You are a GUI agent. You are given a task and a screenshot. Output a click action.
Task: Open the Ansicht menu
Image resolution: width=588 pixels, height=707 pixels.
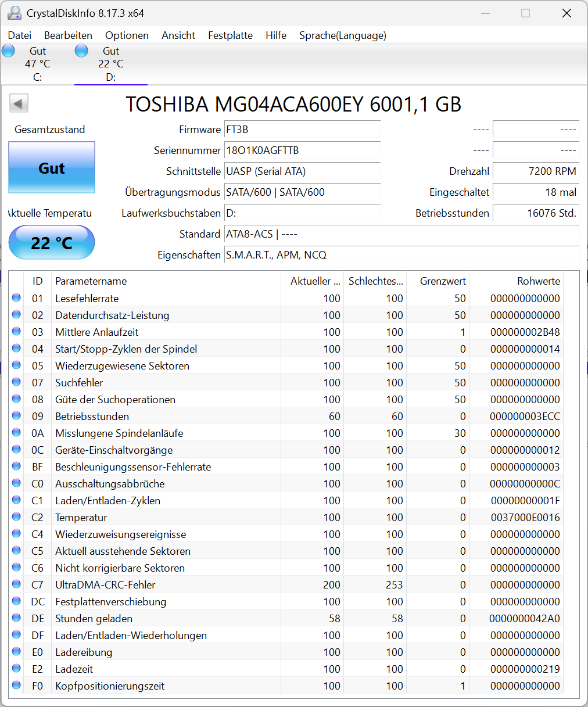click(x=178, y=35)
